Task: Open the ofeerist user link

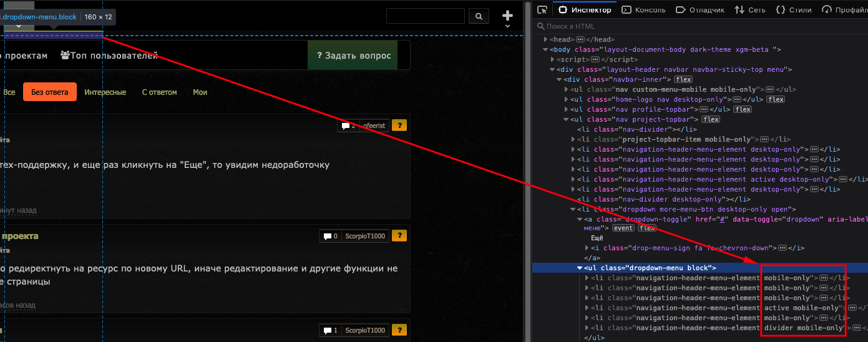Action: point(374,125)
